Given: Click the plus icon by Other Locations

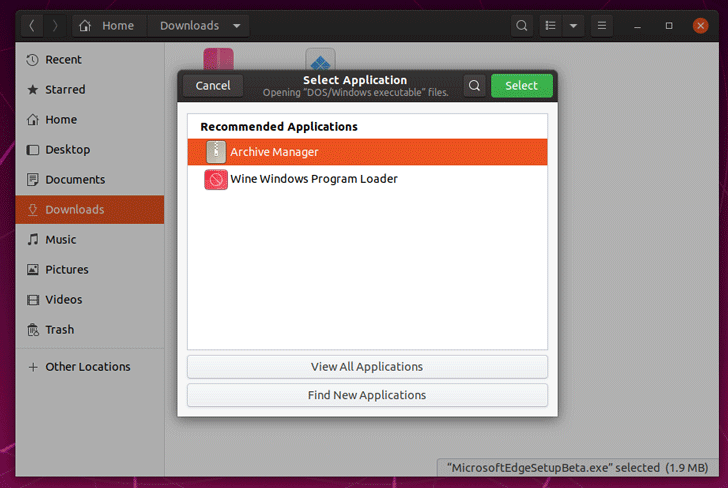Looking at the screenshot, I should pos(32,367).
